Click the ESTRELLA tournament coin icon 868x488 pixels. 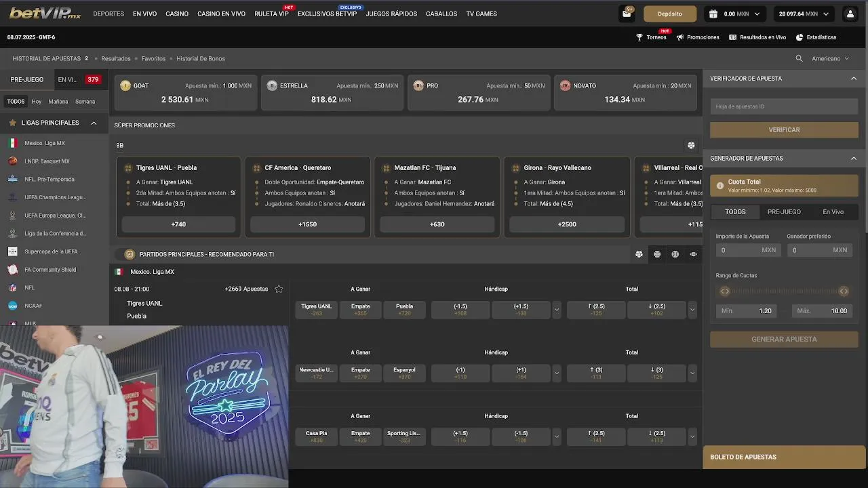coord(272,85)
